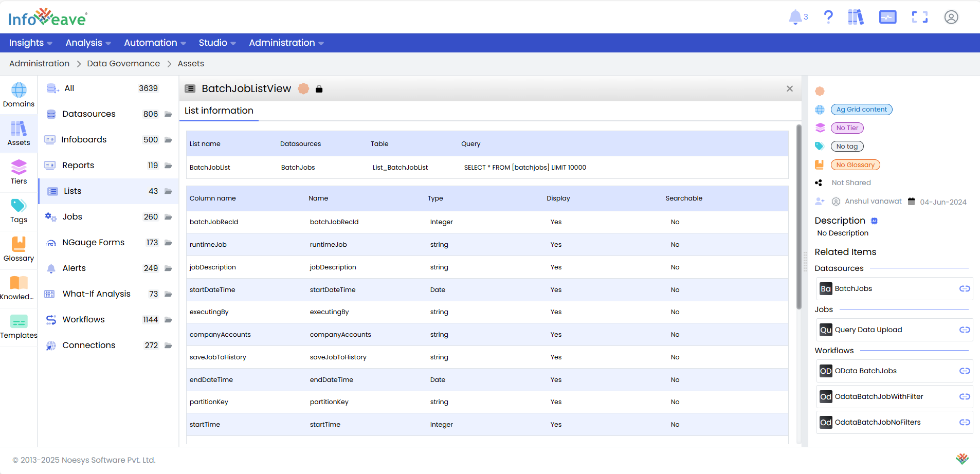Viewport: 980px width, 474px height.
Task: Click the Column name header
Action: tap(212, 198)
